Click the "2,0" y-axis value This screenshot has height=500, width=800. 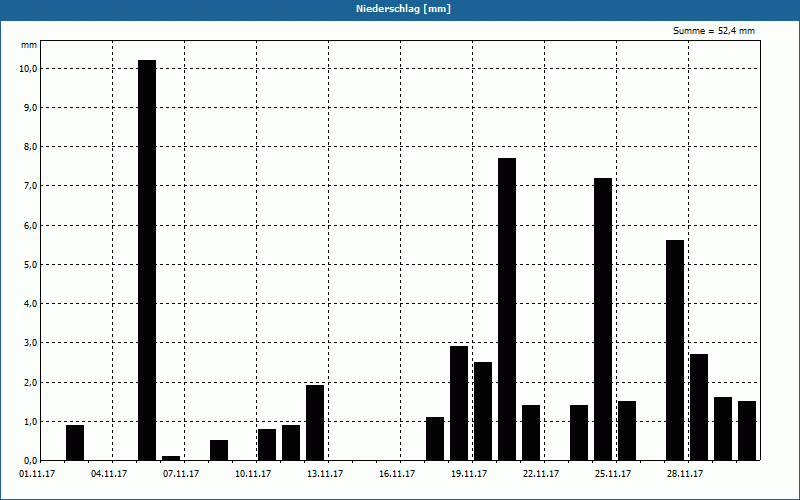[30, 383]
